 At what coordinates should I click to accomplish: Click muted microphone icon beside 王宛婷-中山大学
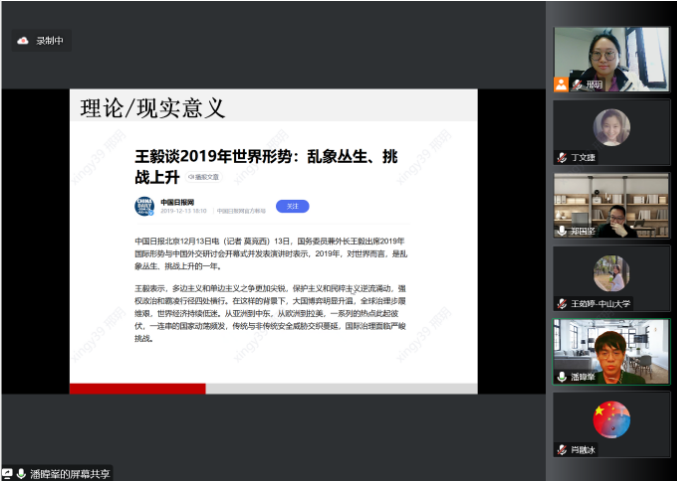coord(562,304)
